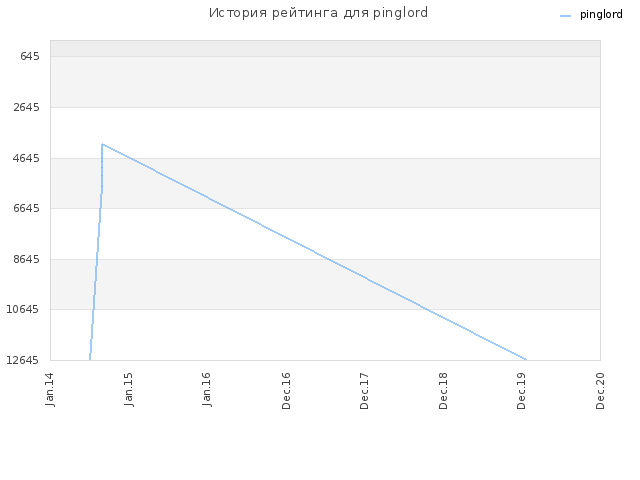Click the 4645 y-axis value
The image size is (640, 480).
(27, 158)
